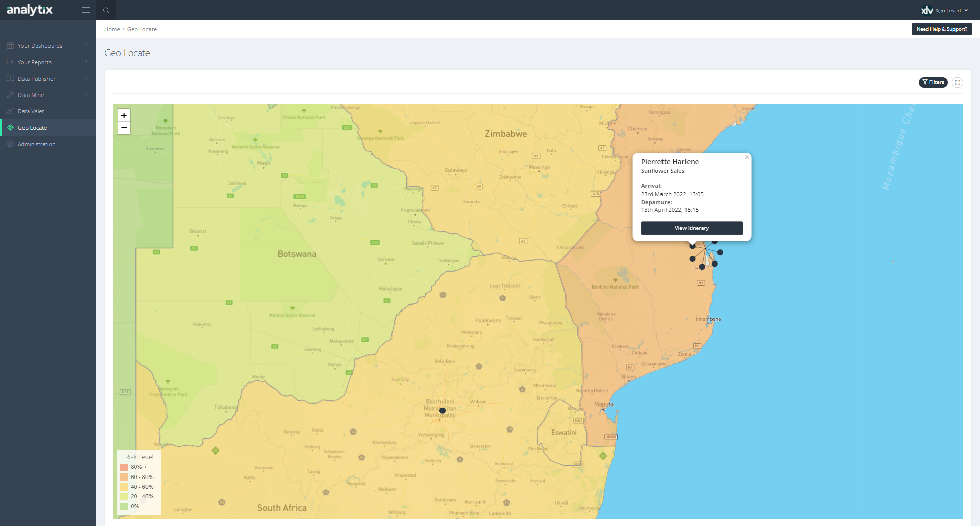Click Bulawayo label on map

click(456, 170)
